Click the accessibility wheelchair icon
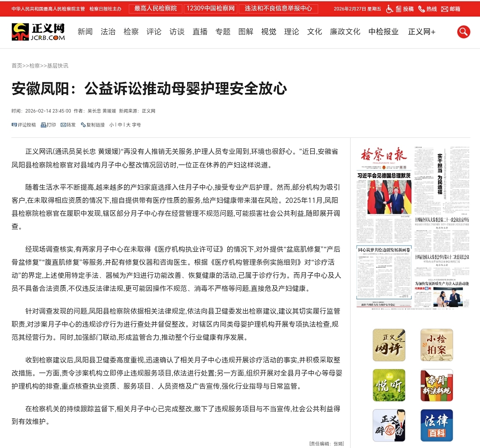The height and width of the screenshot is (448, 480). click(389, 9)
